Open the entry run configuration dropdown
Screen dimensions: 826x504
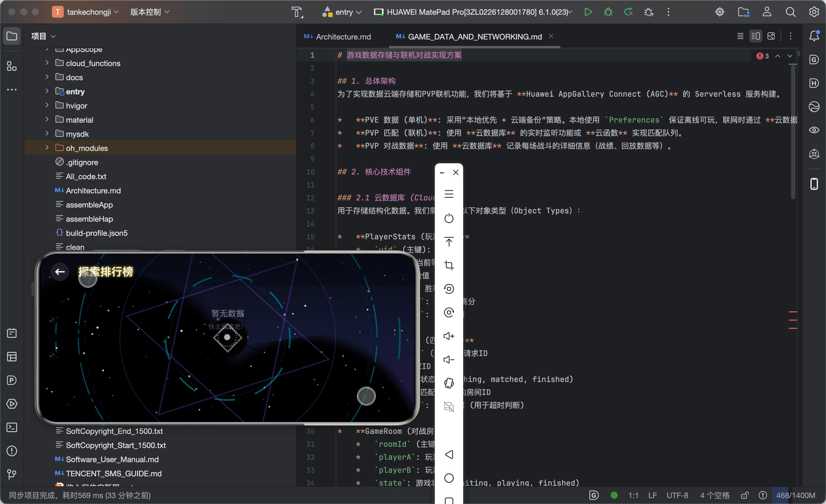pyautogui.click(x=342, y=12)
